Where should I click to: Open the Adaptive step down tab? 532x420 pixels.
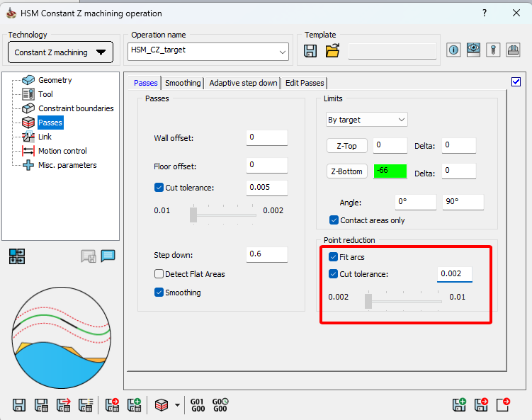[x=243, y=83]
